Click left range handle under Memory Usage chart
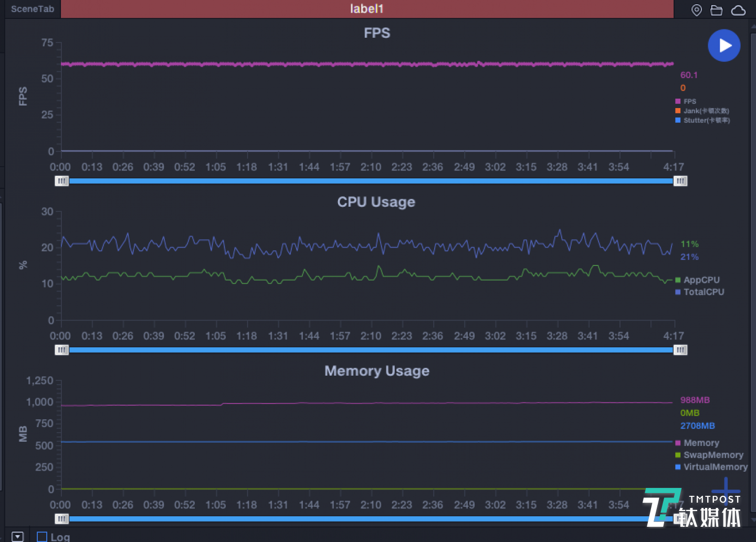The image size is (756, 542). point(62,519)
